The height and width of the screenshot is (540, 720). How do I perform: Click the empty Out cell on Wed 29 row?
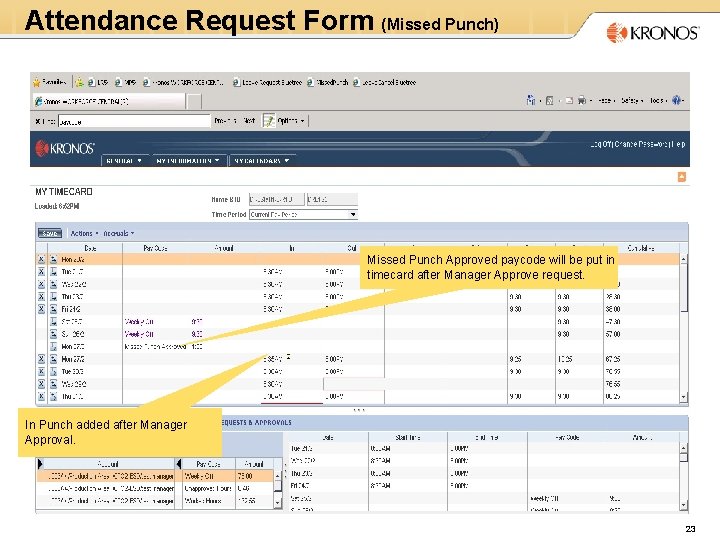click(x=354, y=384)
